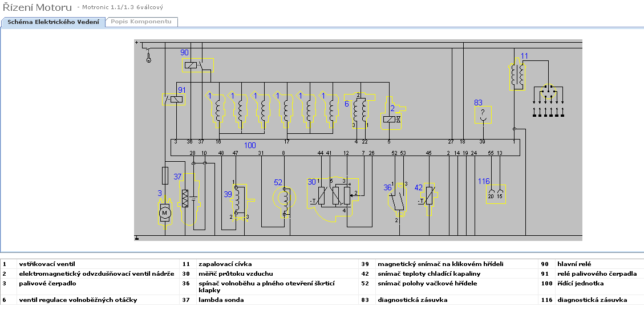Click legend entry 'hlavní relé'
Image resolution: width=644 pixels, height=315 pixels.
[x=574, y=264]
